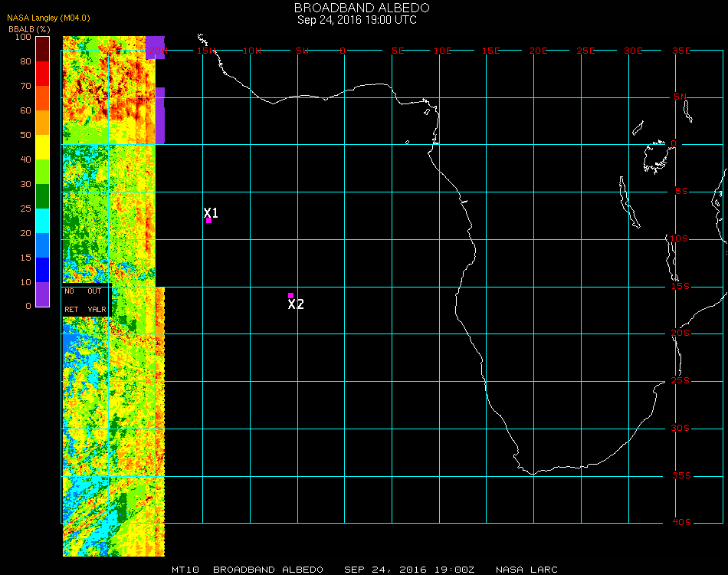Viewport: 728px width, 575px height.
Task: Click the MT10 footer label
Action: tap(186, 570)
